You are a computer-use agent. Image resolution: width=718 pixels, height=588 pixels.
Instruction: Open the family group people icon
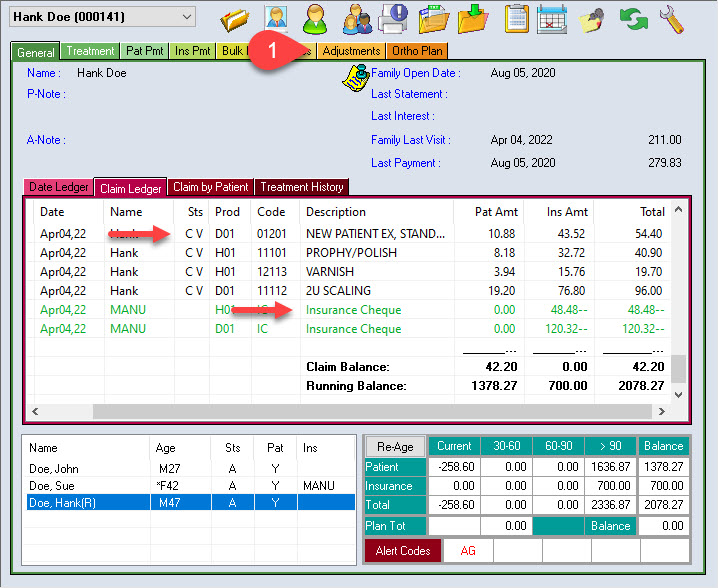click(x=357, y=19)
